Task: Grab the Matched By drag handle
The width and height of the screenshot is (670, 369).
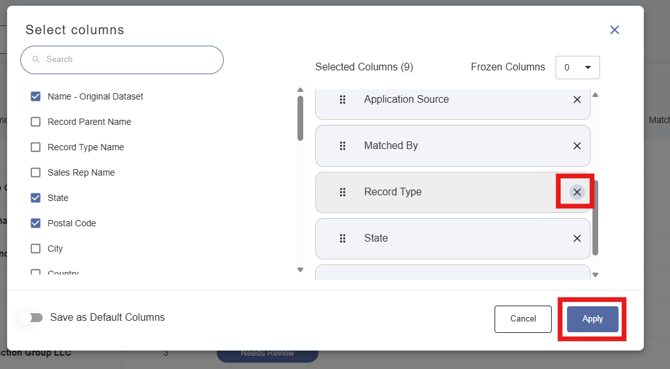Action: coord(342,146)
